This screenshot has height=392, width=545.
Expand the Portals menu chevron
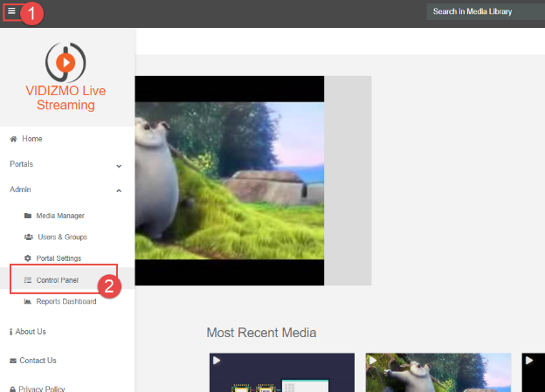coord(119,165)
